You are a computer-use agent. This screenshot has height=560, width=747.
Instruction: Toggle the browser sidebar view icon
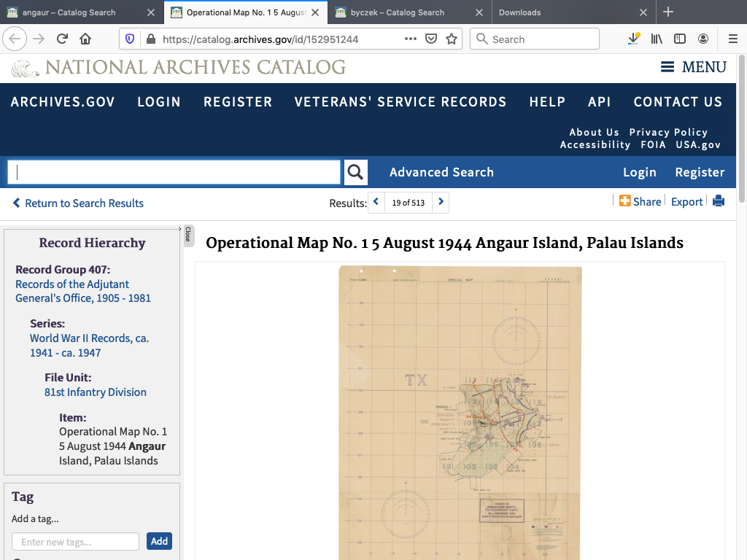(680, 39)
